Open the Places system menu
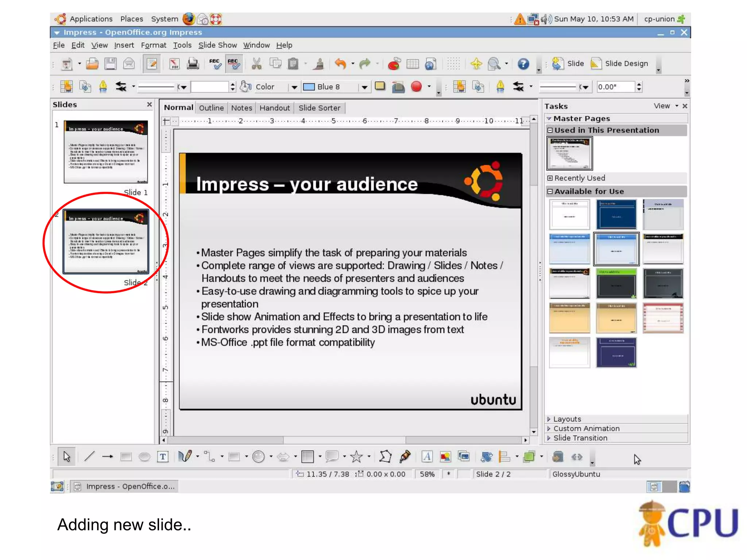Viewport: 747px width, 560px height. tap(132, 19)
